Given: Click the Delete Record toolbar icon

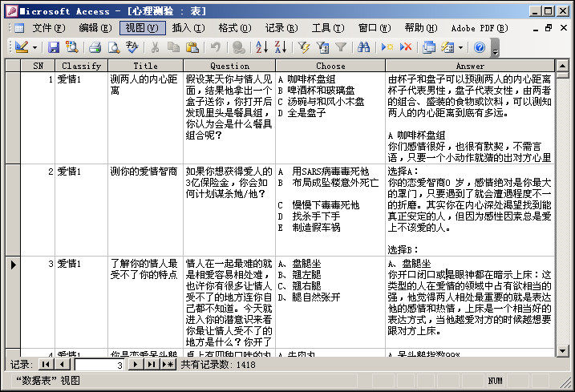Looking at the screenshot, I should tap(406, 47).
